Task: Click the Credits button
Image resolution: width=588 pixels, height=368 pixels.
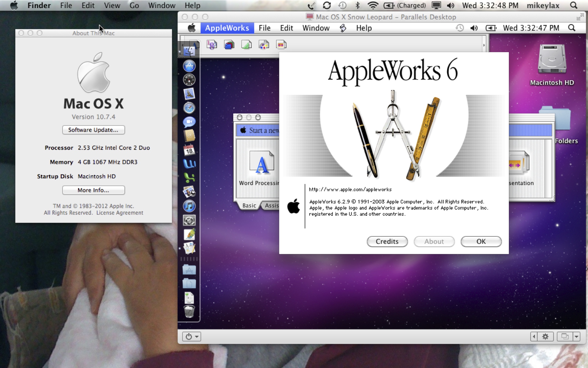Action: tap(387, 241)
